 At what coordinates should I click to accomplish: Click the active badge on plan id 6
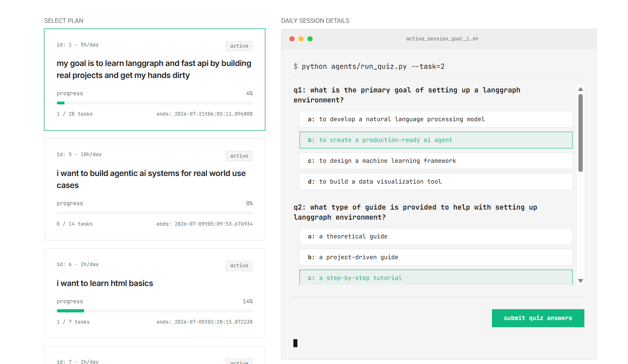point(239,266)
